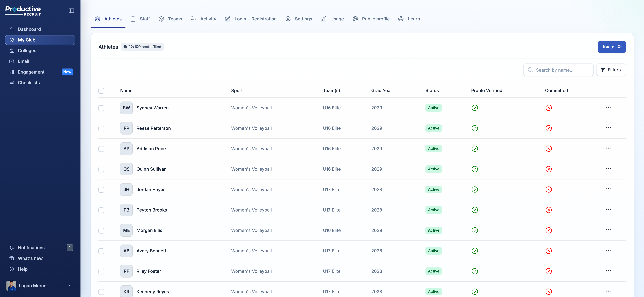Click Addison Price's red committed X icon

coord(549,149)
